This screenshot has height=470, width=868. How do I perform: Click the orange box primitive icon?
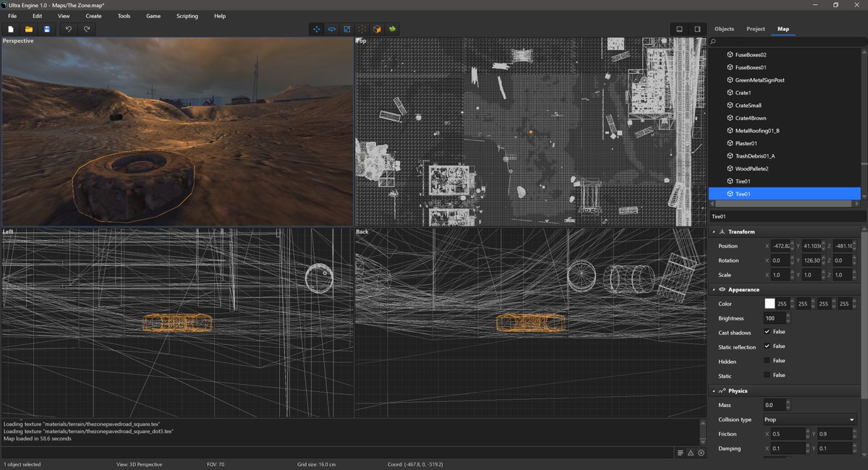click(377, 29)
